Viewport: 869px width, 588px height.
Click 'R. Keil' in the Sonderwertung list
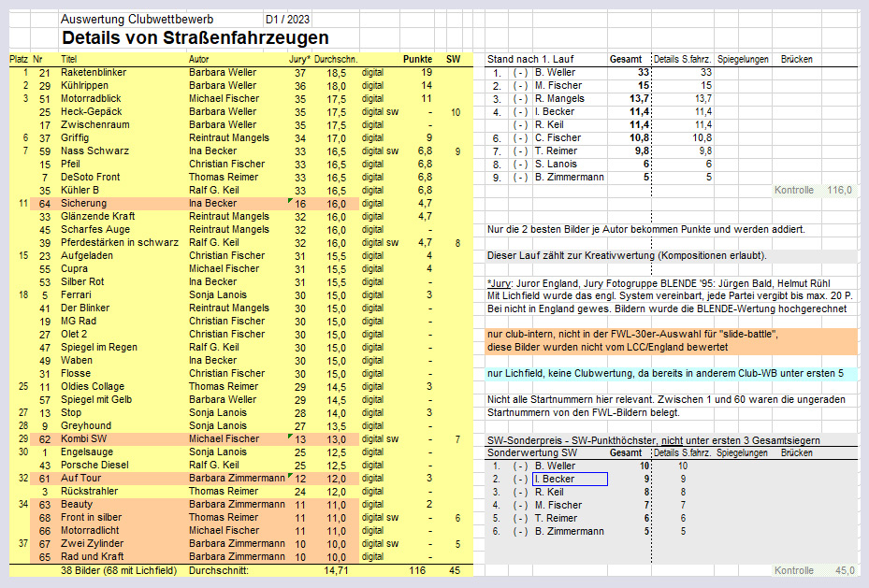pyautogui.click(x=549, y=493)
